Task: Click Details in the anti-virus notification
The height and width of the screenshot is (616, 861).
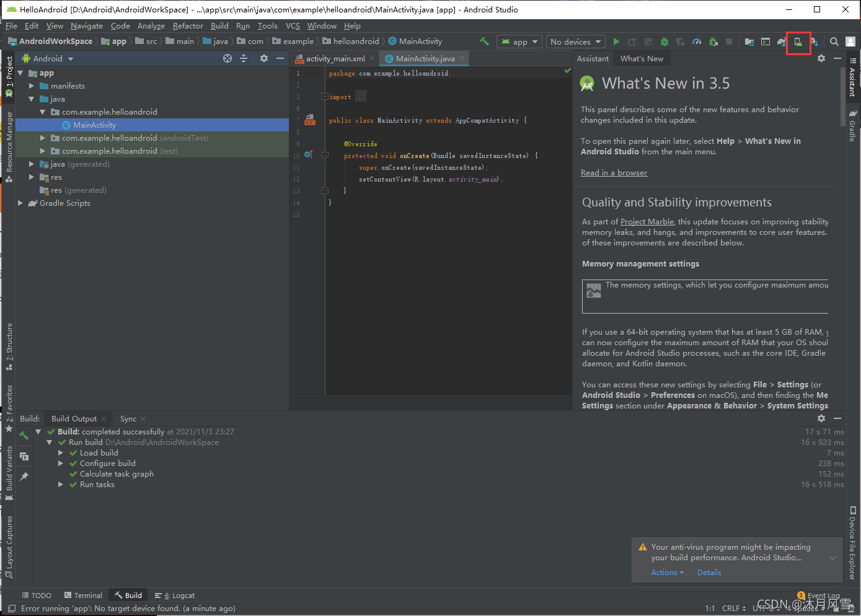Action: point(709,573)
